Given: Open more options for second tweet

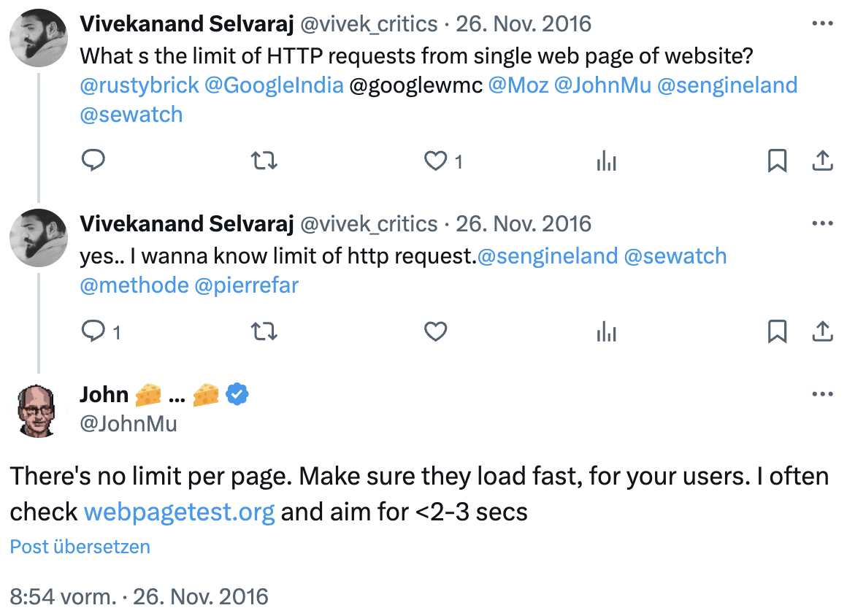Looking at the screenshot, I should [x=822, y=223].
